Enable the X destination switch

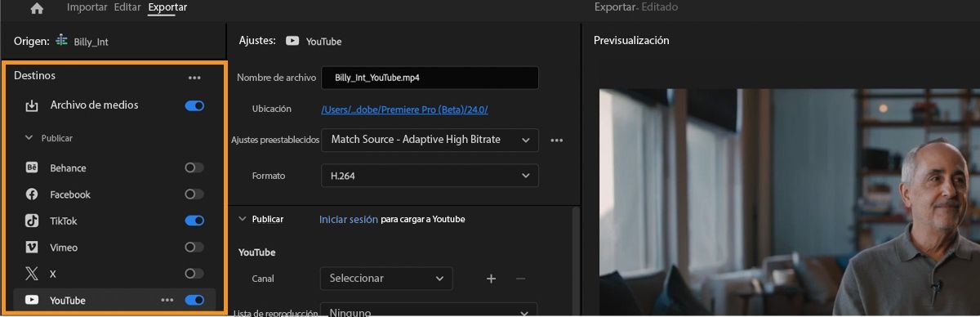(194, 274)
